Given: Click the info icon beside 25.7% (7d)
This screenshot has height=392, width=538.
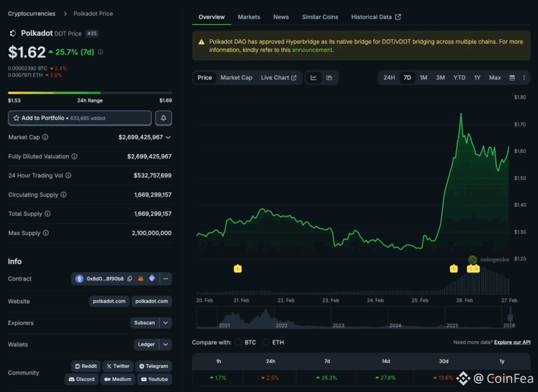Looking at the screenshot, I should 100,52.
